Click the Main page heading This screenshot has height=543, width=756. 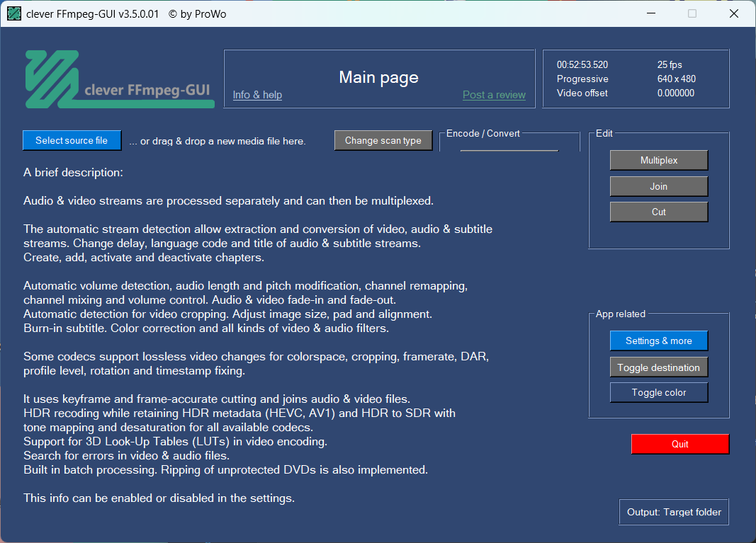point(378,77)
